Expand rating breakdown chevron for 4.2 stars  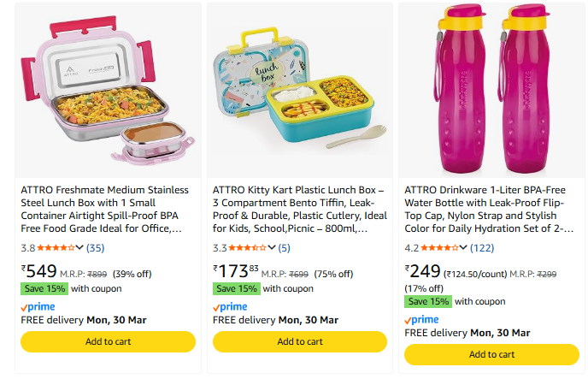point(463,248)
